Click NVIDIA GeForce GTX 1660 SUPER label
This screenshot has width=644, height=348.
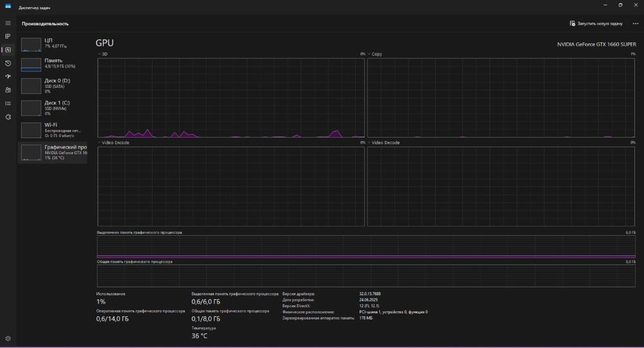point(596,44)
